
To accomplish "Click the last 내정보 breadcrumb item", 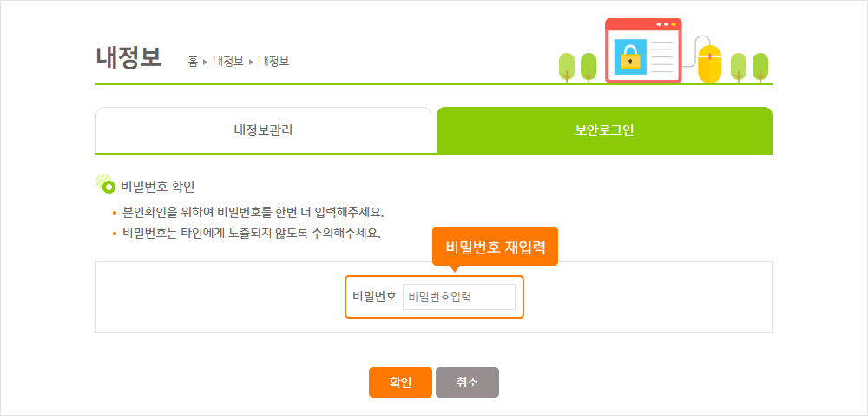I will point(273,62).
